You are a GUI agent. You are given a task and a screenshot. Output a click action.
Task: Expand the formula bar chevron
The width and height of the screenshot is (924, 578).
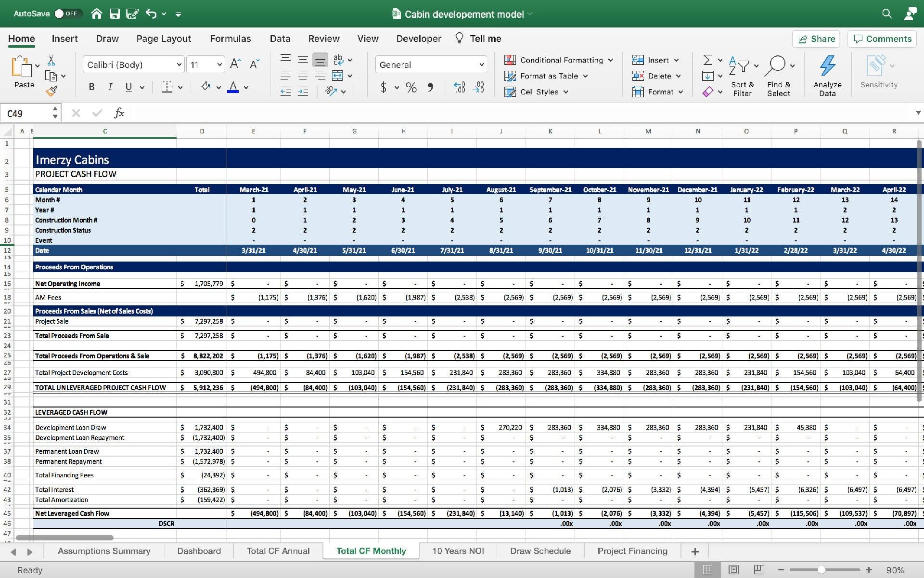click(918, 113)
